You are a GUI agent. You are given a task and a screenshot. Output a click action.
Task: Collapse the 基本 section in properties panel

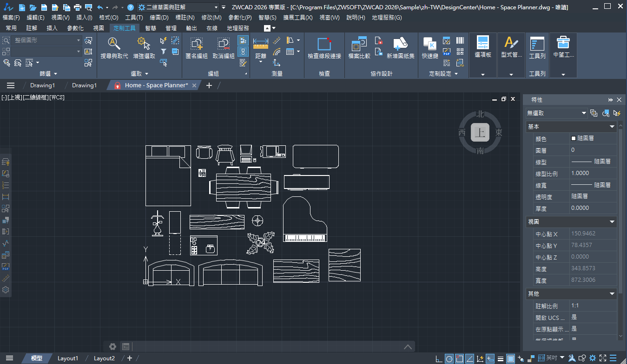(612, 127)
